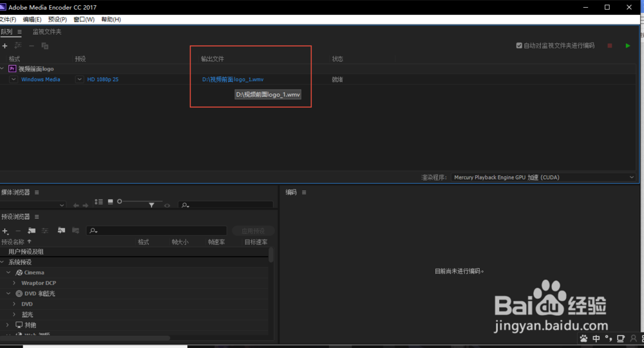Image resolution: width=644 pixels, height=348 pixels.
Task: Collapse the 系统预设 group
Action: 2,262
